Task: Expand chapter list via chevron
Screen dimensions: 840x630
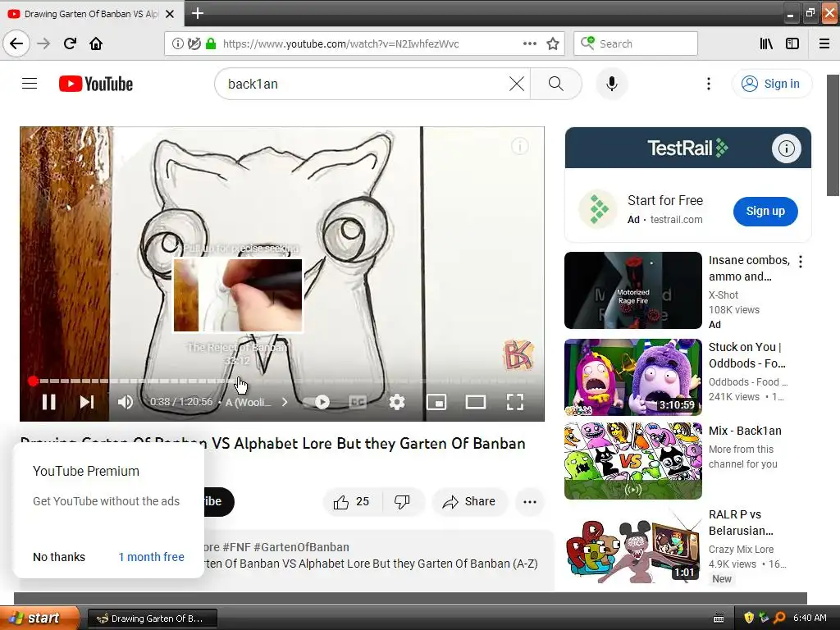Action: (285, 402)
